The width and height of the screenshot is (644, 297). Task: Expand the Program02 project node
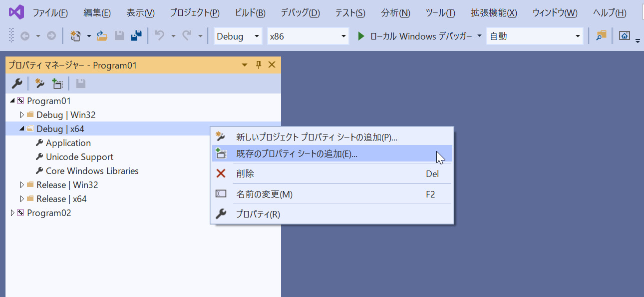pos(12,213)
